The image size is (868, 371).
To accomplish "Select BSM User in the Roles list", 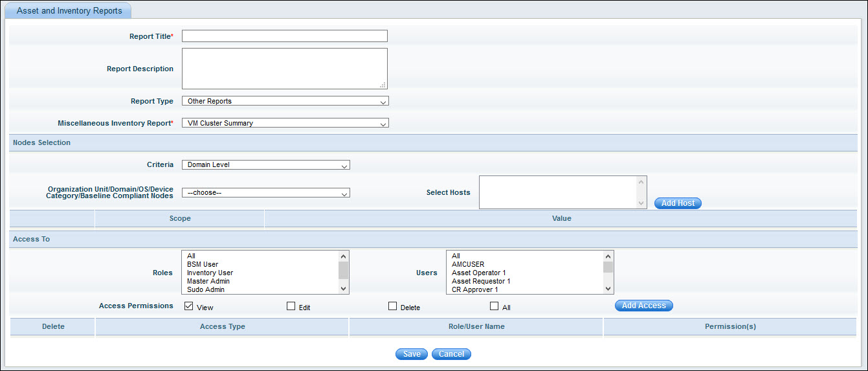I will pos(203,264).
